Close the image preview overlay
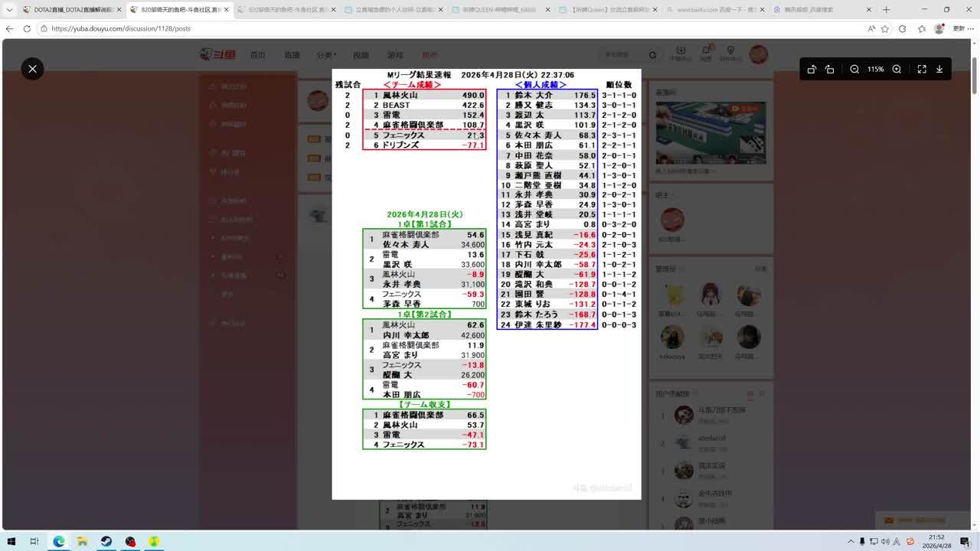 [x=32, y=69]
